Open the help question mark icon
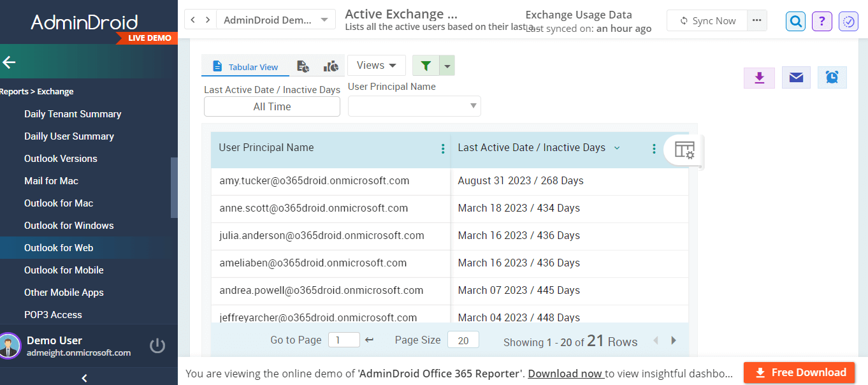The height and width of the screenshot is (385, 868). click(x=822, y=21)
